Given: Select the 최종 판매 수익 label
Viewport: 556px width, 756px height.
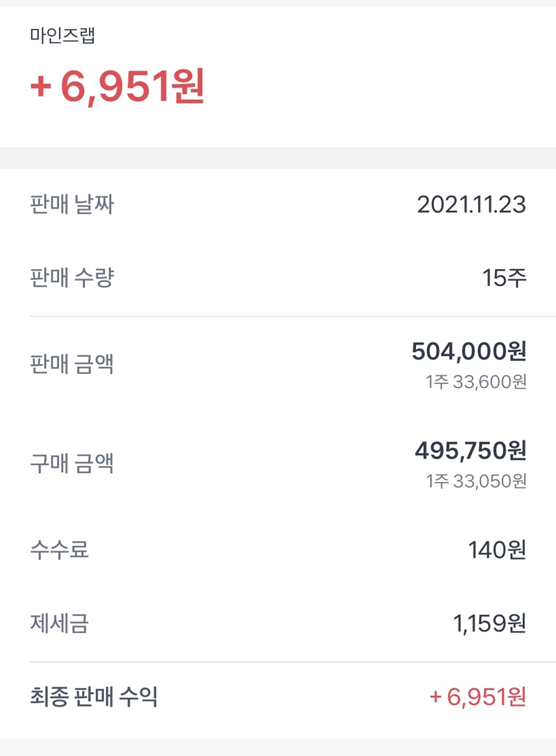Looking at the screenshot, I should [94, 697].
